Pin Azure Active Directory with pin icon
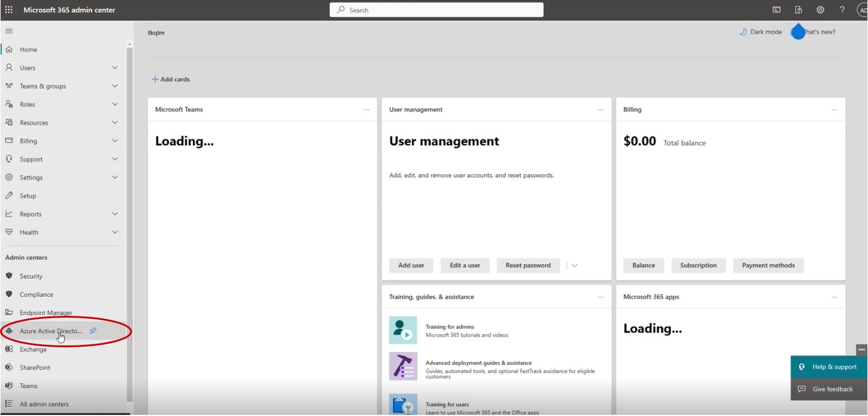The height and width of the screenshot is (416, 868). (x=93, y=331)
